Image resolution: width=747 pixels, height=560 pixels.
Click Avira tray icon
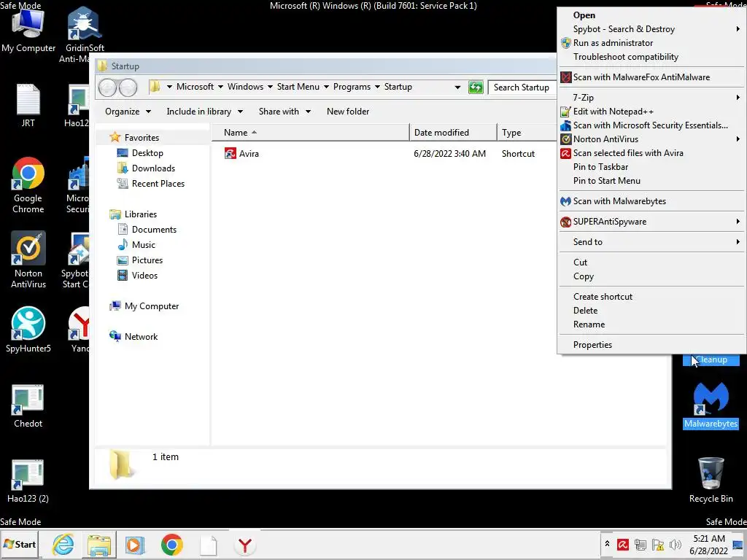pos(623,544)
